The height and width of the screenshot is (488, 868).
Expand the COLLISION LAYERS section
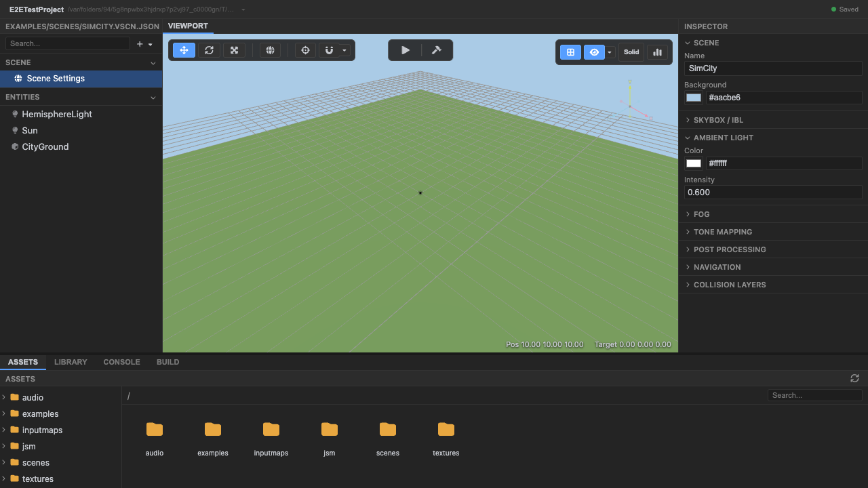tap(773, 285)
